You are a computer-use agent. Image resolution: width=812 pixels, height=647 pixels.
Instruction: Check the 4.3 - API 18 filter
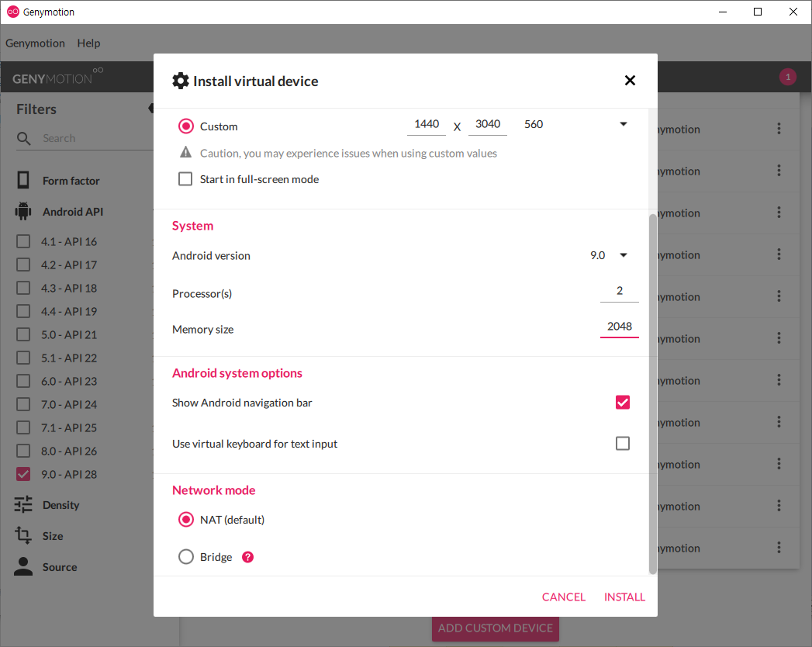pos(23,288)
